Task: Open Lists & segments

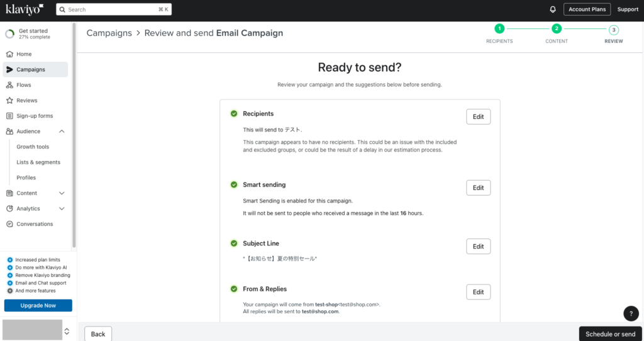Action: point(38,162)
